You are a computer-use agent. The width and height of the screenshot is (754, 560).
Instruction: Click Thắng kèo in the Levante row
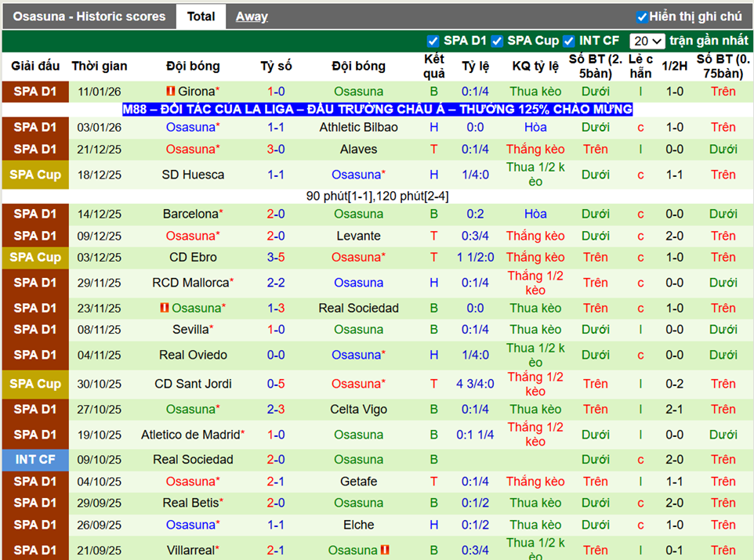[x=535, y=236]
